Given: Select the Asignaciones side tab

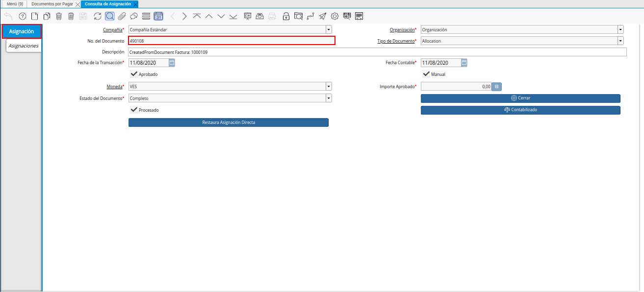Looking at the screenshot, I should (24, 46).
